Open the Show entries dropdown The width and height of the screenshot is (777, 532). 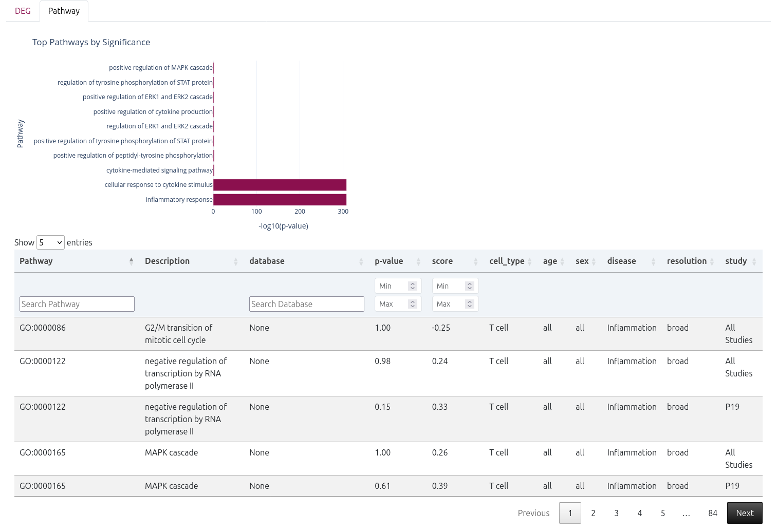(50, 242)
